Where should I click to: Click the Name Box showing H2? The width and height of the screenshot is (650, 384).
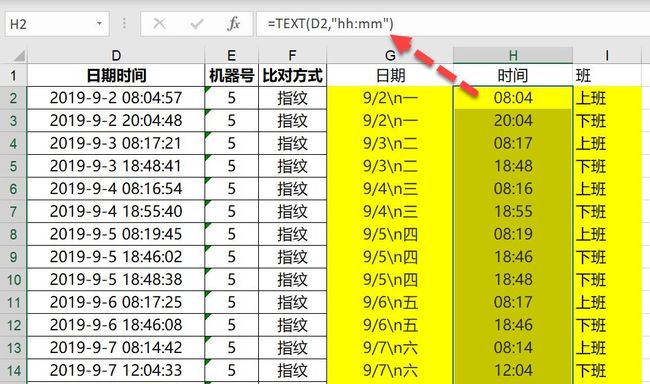(x=57, y=24)
